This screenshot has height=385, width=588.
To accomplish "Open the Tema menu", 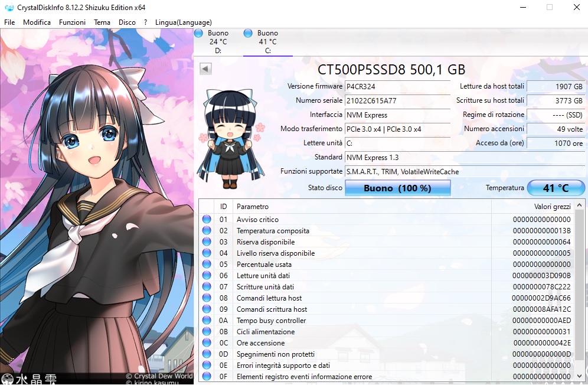I will (x=102, y=22).
